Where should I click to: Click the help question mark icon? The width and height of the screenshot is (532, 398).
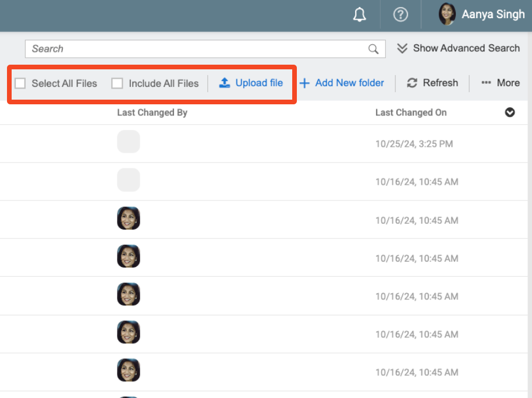click(x=400, y=15)
